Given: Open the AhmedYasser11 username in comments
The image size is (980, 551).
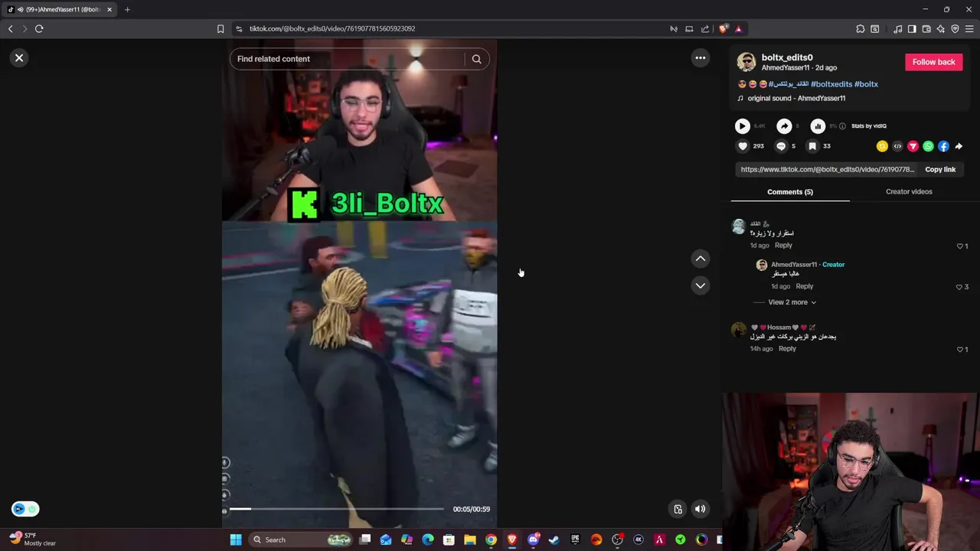Looking at the screenshot, I should point(794,265).
